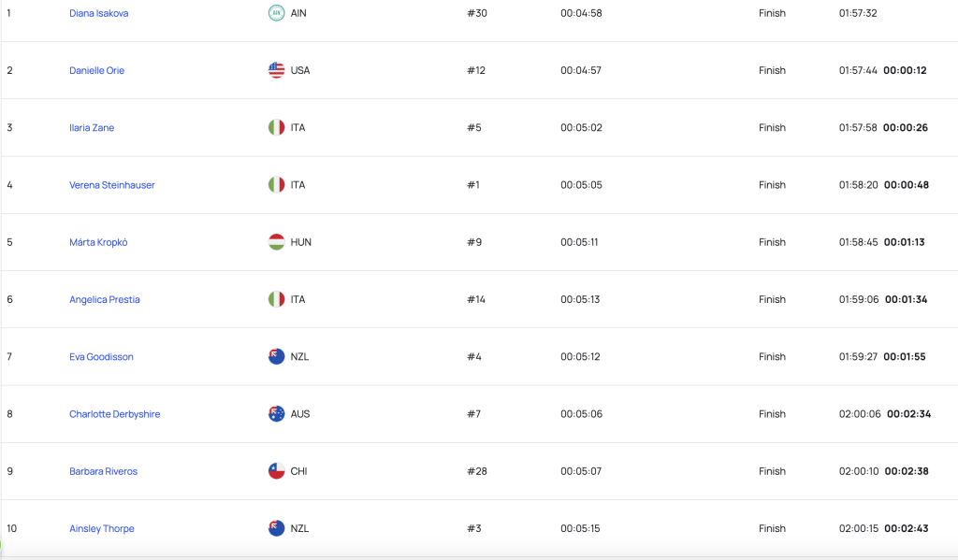Open Ainsley Thorpe's athlete profile
This screenshot has width=958, height=560.
tap(101, 529)
